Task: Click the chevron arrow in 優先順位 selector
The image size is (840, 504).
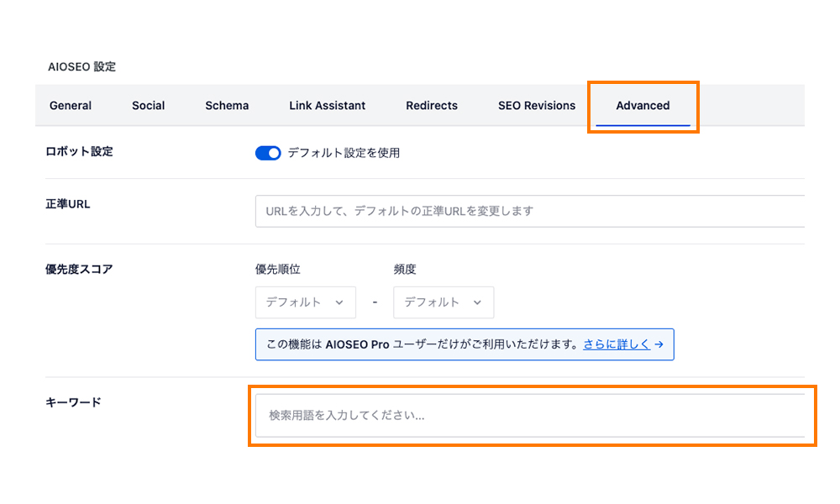Action: point(339,302)
